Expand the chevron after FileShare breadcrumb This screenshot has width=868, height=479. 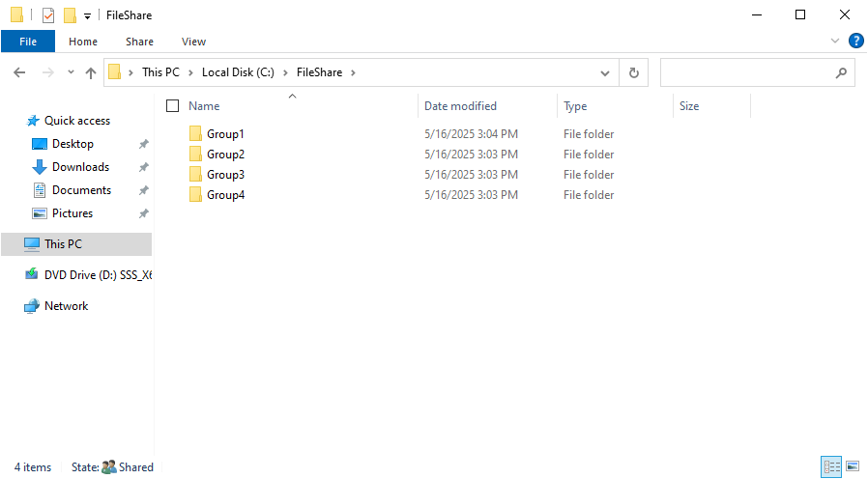pyautogui.click(x=353, y=72)
